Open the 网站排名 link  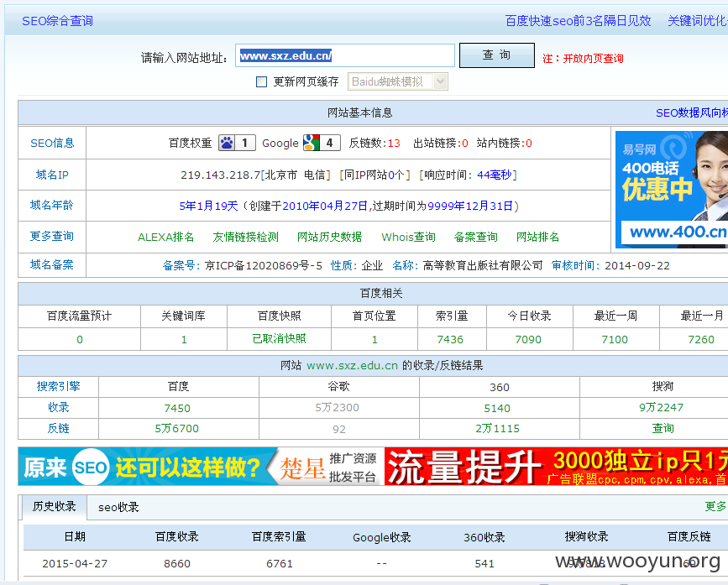[x=537, y=237]
